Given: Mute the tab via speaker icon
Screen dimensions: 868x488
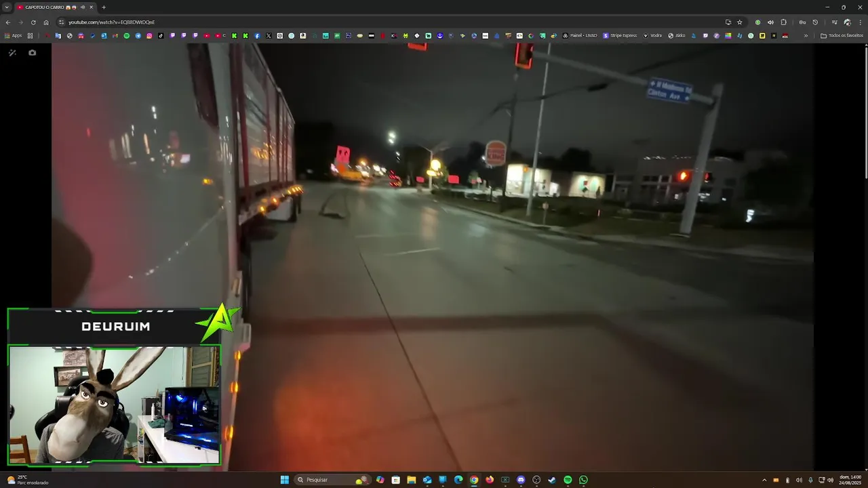Looking at the screenshot, I should (83, 7).
